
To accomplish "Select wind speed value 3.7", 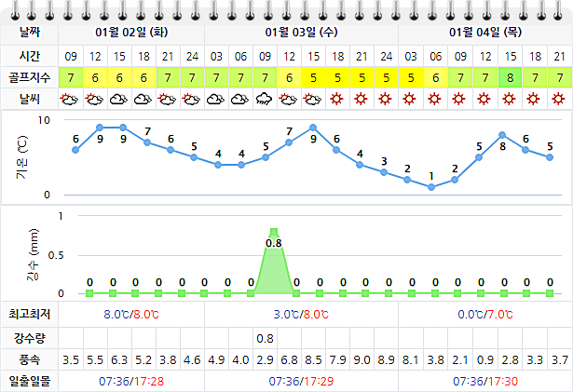I will click(560, 360).
